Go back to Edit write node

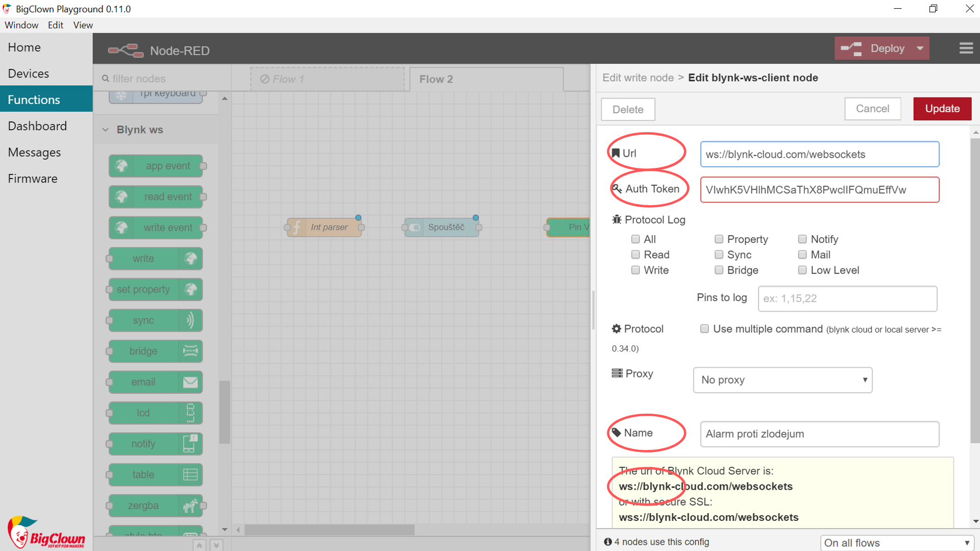coord(638,78)
